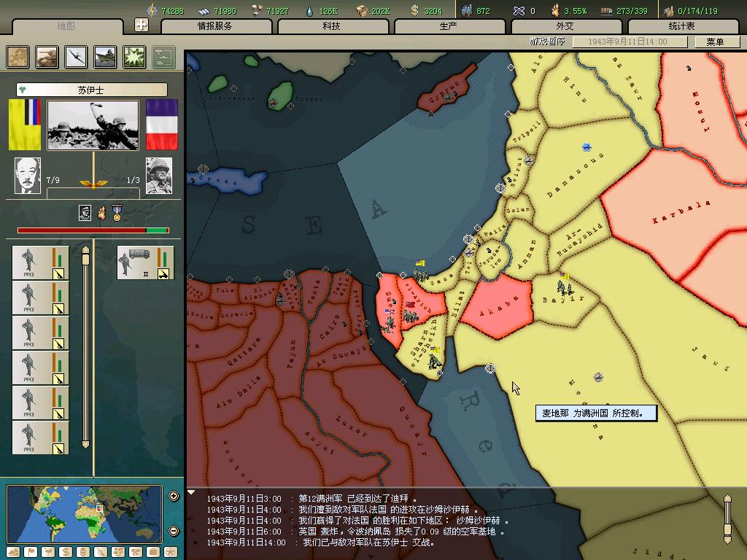Image resolution: width=747 pixels, height=560 pixels.
Task: Select the 地图 tab
Action: [x=66, y=26]
